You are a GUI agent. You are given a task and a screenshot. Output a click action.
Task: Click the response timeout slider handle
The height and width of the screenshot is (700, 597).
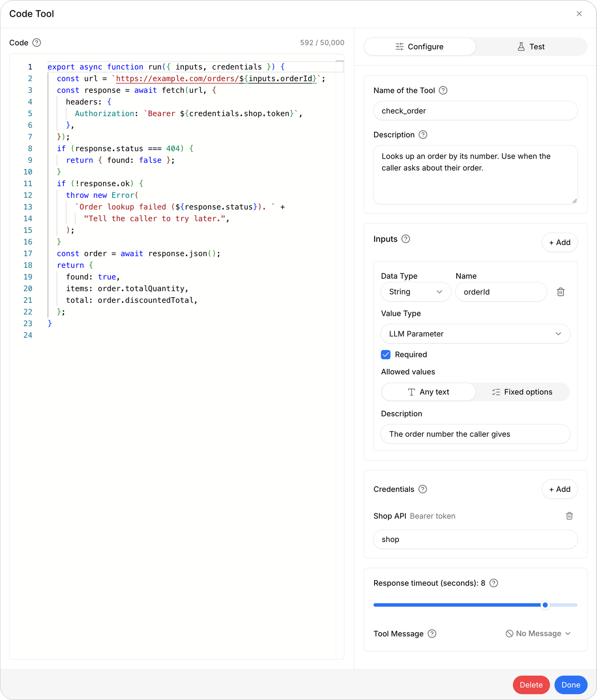coord(545,605)
